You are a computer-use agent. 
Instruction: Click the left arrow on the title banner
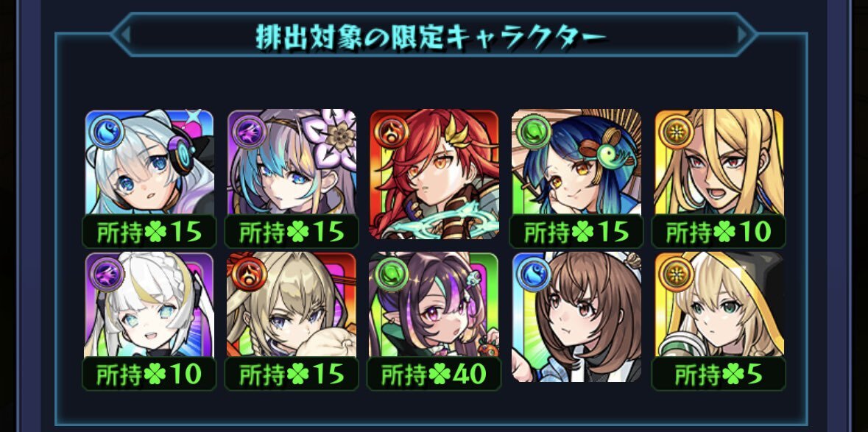click(x=125, y=35)
